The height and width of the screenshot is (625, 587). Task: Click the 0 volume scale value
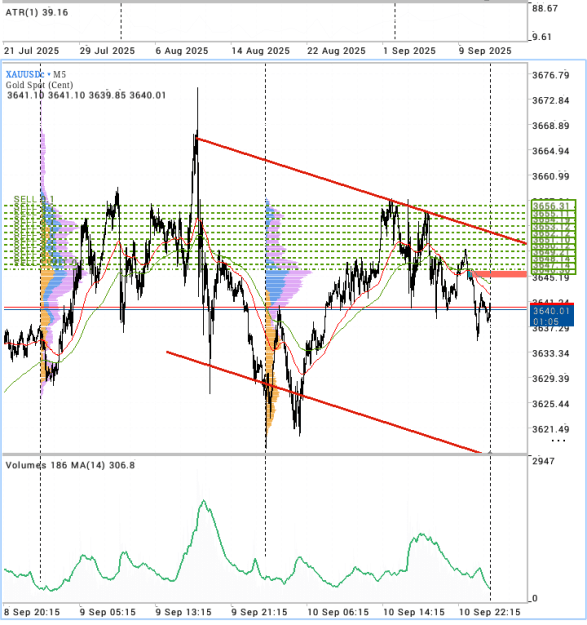tap(535, 599)
